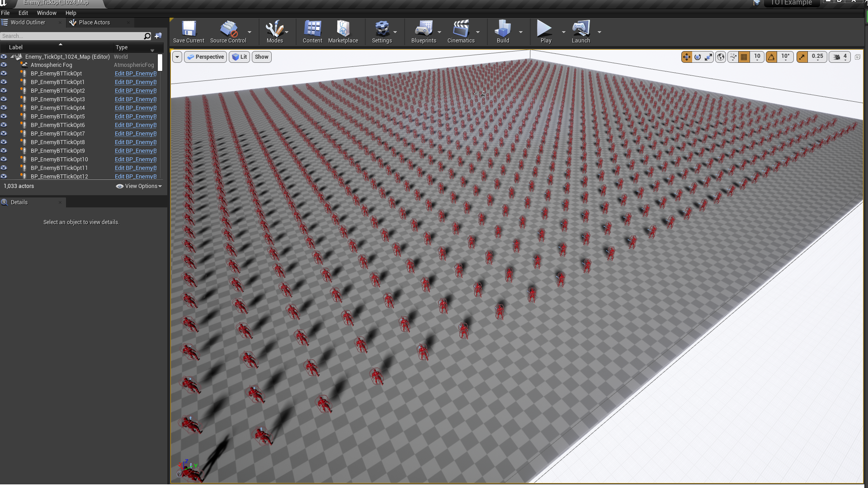The width and height of the screenshot is (868, 488).
Task: Hide the BP_EnemyBTTickOpt3 actor
Action: pos(4,99)
